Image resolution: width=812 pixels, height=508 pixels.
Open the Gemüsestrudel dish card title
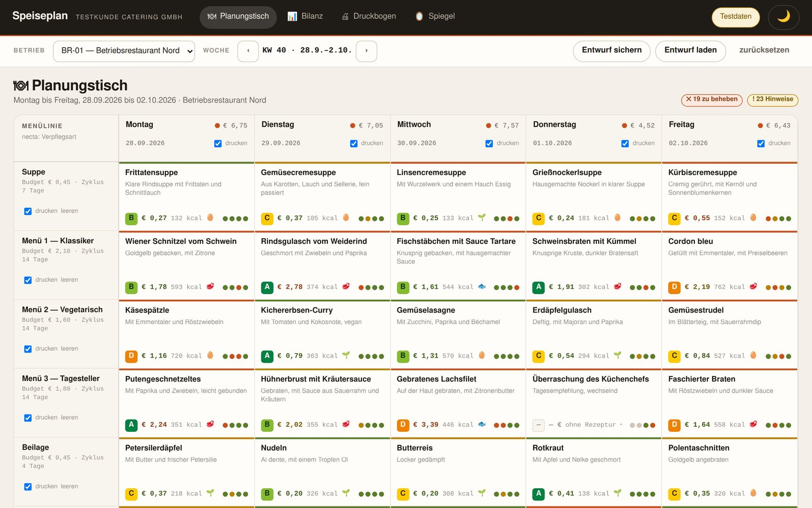coord(696,310)
